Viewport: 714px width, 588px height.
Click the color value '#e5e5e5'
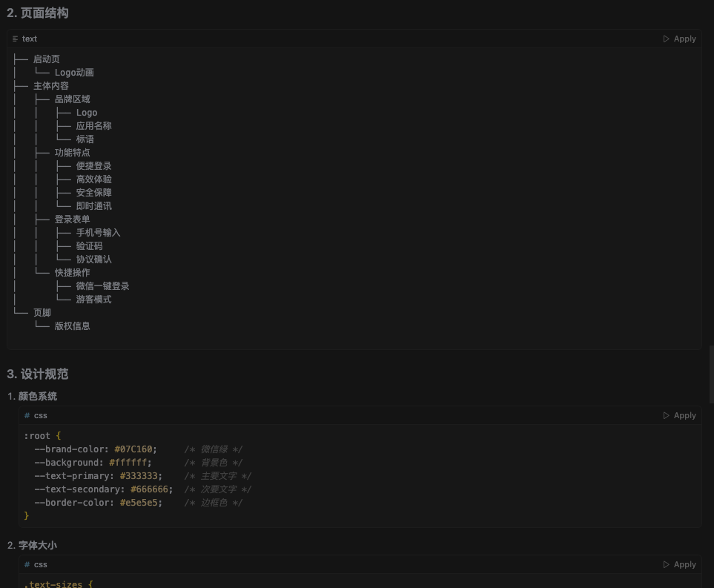point(139,503)
